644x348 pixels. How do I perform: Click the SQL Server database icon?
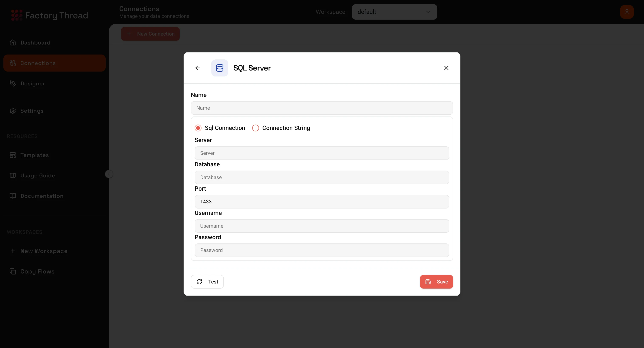coord(220,68)
